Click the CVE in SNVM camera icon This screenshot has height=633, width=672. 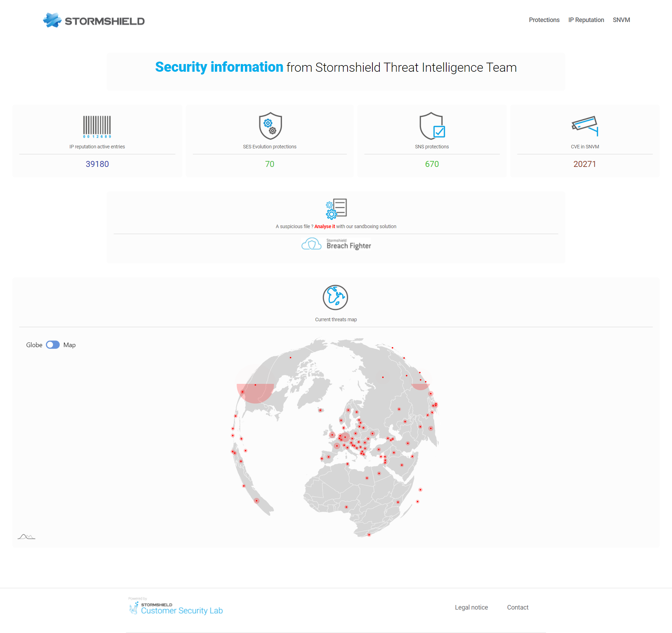coord(585,126)
